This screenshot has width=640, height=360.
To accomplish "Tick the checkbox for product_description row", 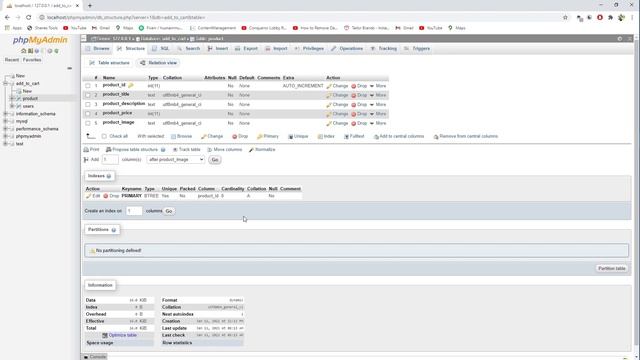I will tap(88, 104).
